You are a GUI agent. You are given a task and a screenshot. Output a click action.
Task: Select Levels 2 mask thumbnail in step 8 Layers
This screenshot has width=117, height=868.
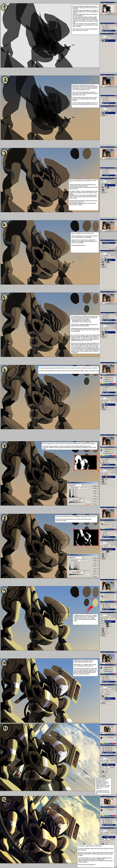pyautogui.click(x=107, y=549)
